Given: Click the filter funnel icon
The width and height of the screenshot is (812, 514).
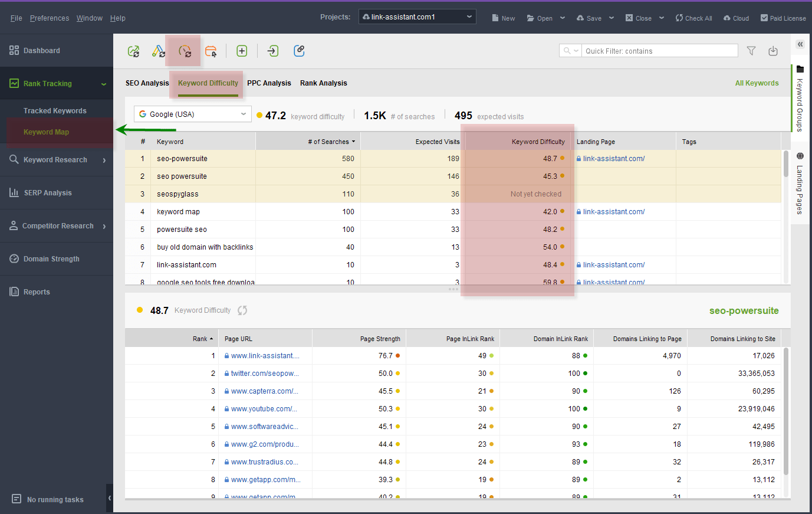Looking at the screenshot, I should (x=751, y=51).
